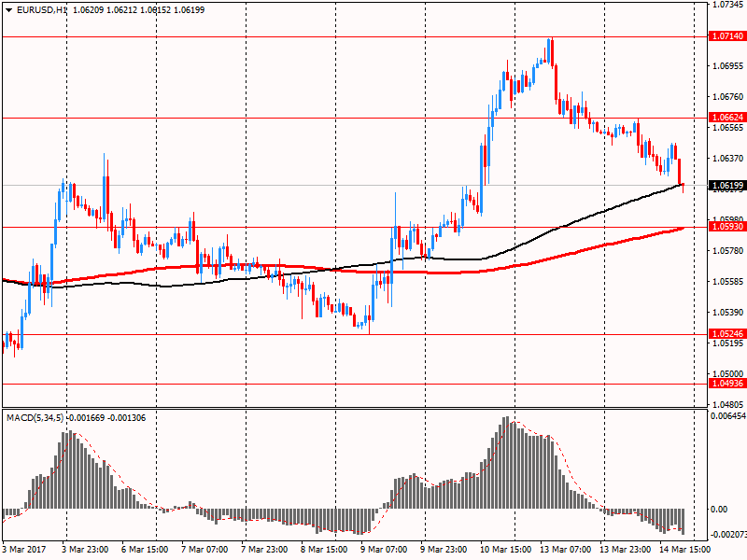
Task: Select the 1.05930 red level label
Action: (727, 226)
